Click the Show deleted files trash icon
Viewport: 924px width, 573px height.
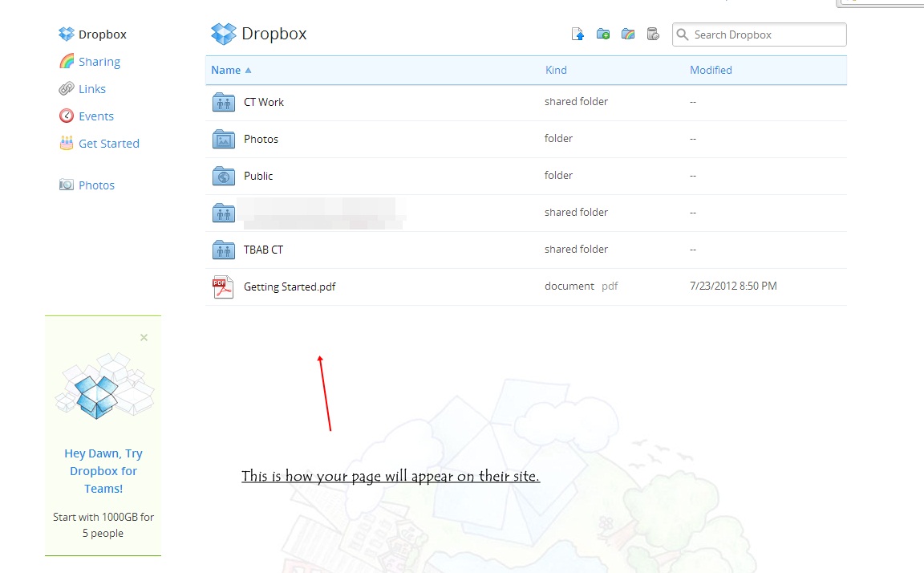point(653,35)
